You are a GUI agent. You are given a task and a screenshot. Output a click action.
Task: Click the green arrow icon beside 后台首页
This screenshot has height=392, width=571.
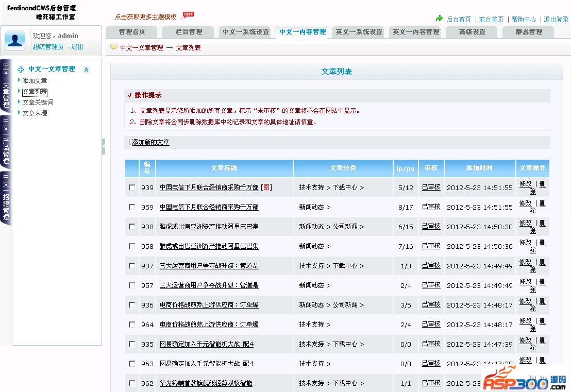tap(439, 19)
